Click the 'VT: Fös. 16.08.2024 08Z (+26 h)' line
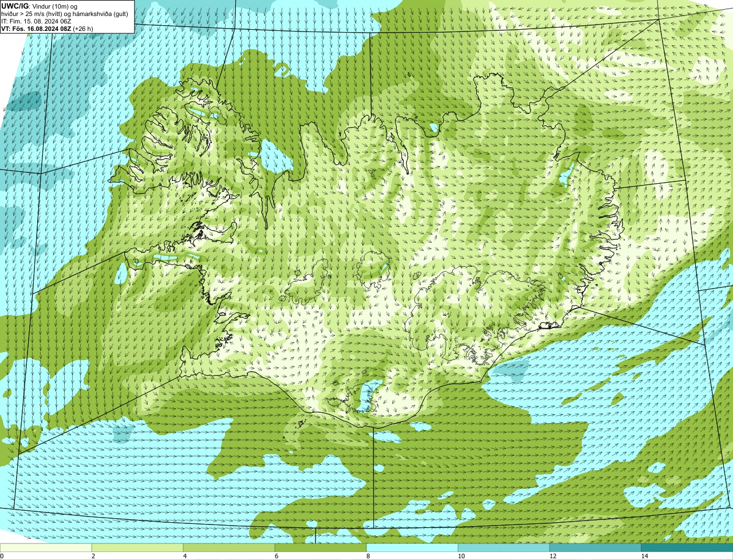Screen dimensions: 733x560 (48, 28)
